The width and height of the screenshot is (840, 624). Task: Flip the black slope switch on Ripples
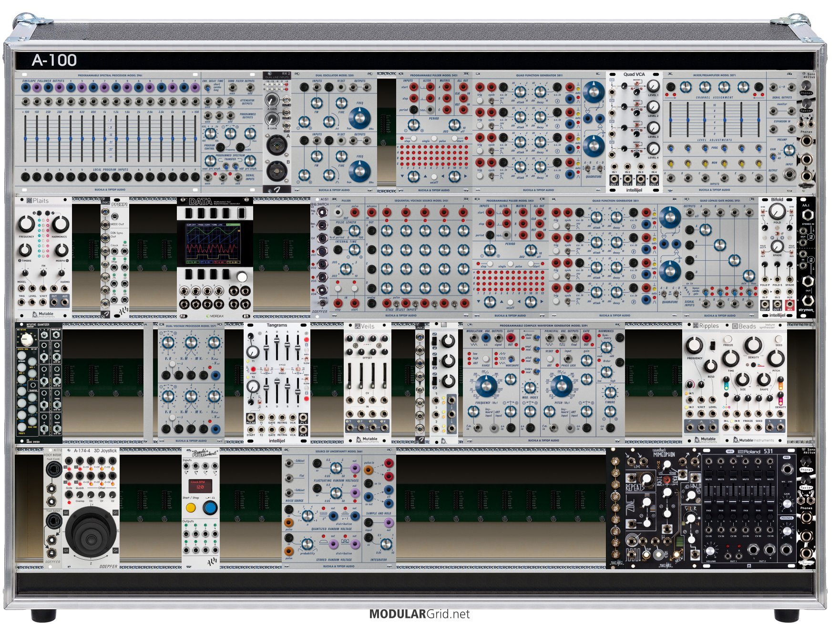click(713, 345)
